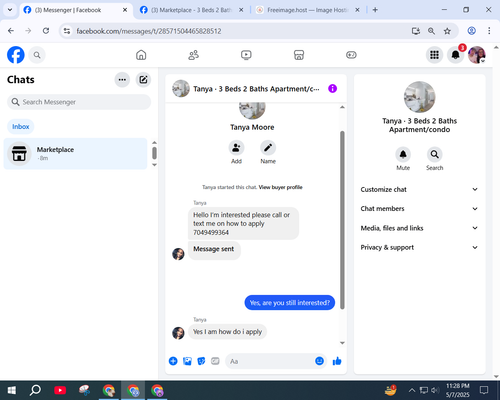Click the 'Message sent' bubble
This screenshot has width=500, height=400.
point(214,250)
